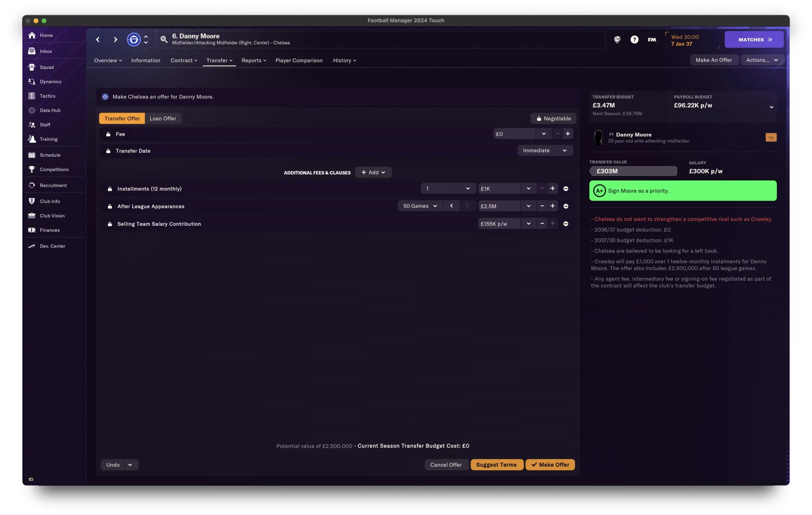The width and height of the screenshot is (812, 515).
Task: Click the Make An Offer button
Action: point(714,60)
